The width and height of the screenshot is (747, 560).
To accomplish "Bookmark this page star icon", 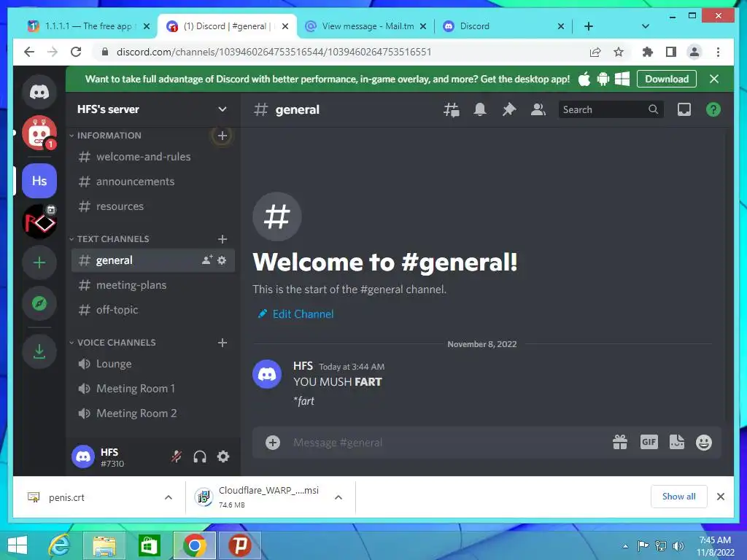I will point(619,52).
